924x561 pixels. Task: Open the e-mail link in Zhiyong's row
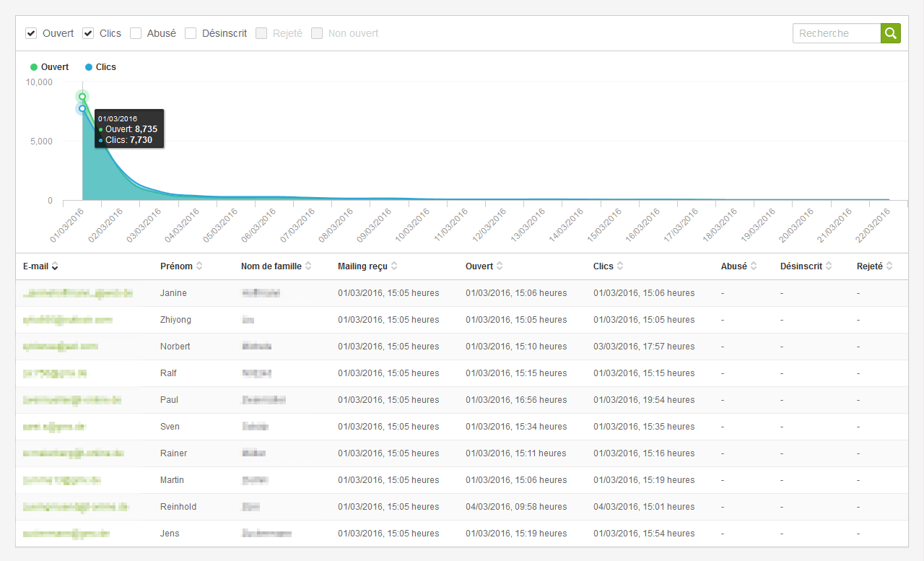68,320
